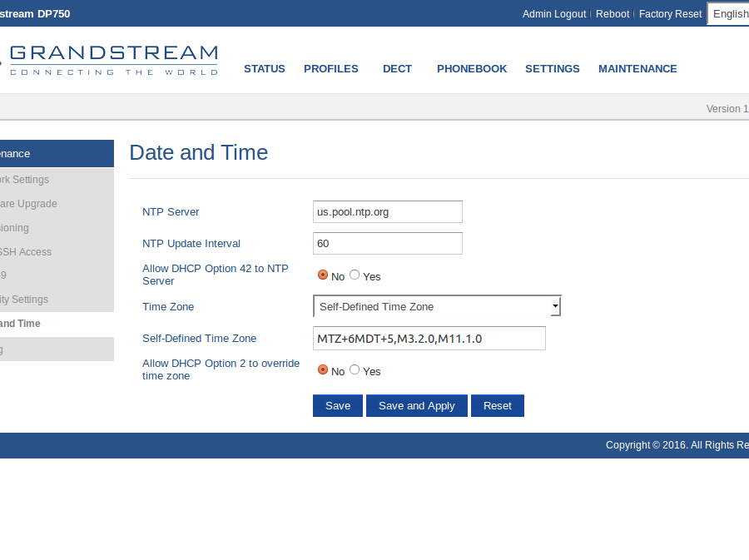Click Save and Apply button
749x560 pixels.
point(417,406)
